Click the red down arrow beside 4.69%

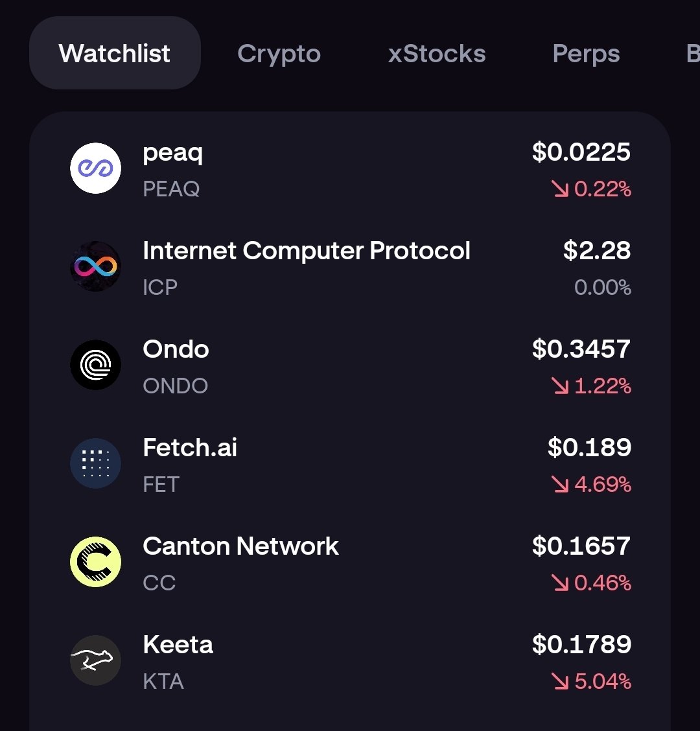pos(560,484)
